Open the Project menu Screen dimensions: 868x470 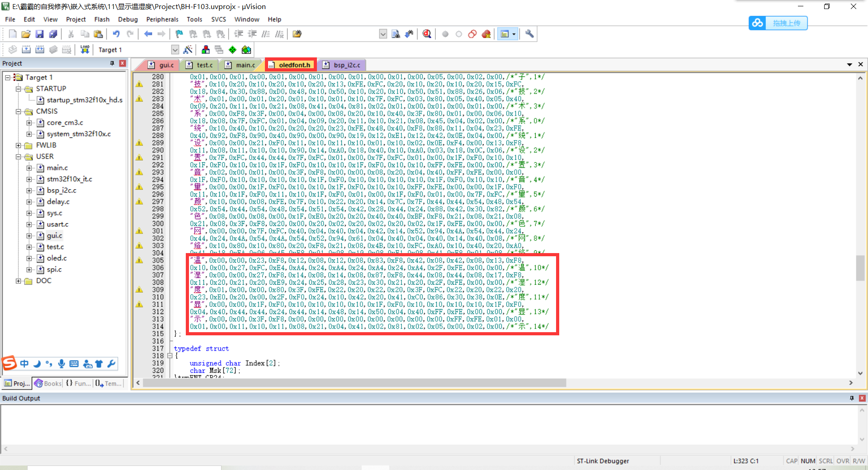point(76,19)
